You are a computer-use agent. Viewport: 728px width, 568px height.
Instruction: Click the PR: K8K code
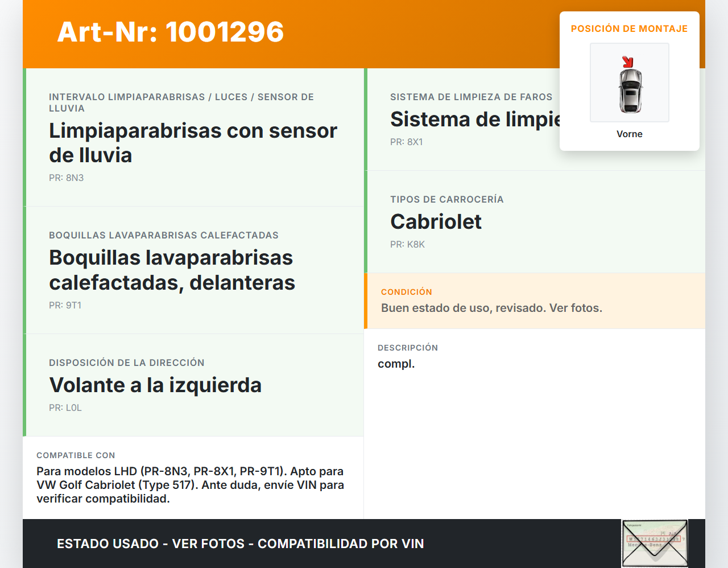tap(407, 244)
